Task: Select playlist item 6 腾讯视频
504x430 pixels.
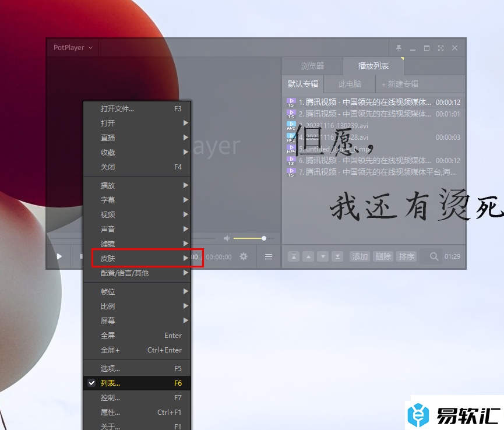Action: (x=373, y=160)
